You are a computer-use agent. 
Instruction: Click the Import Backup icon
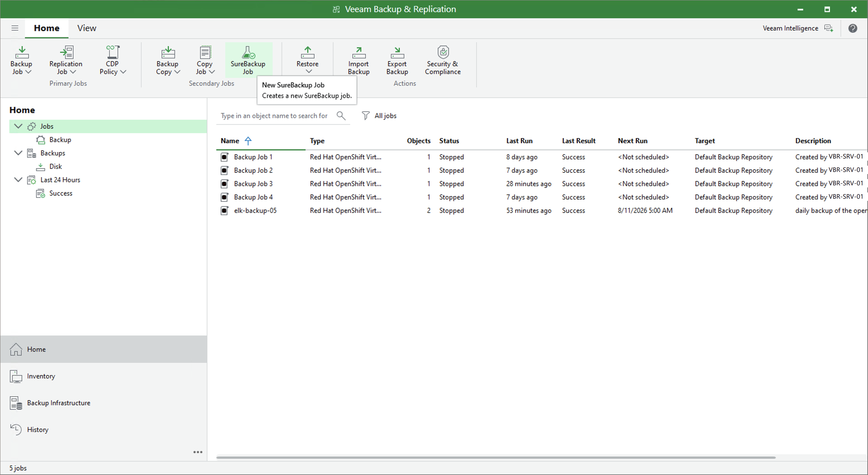point(359,52)
